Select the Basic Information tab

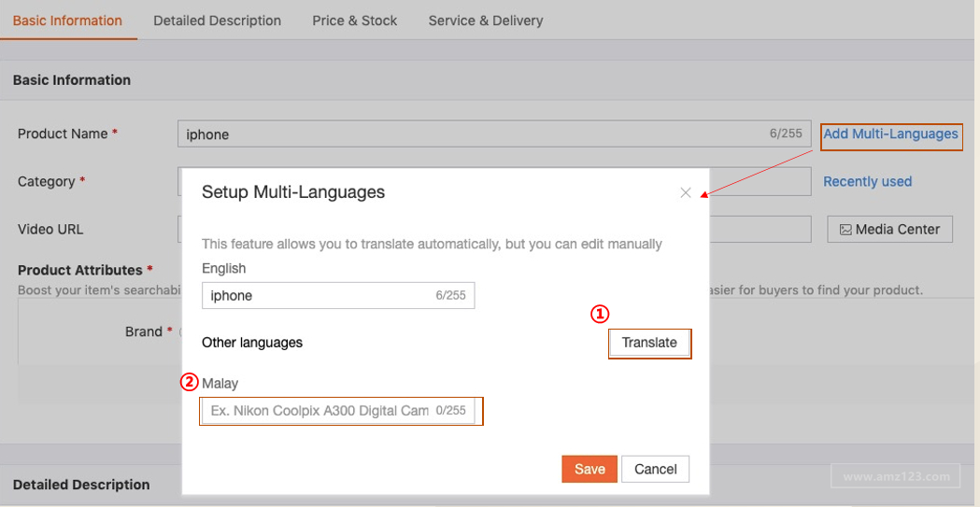click(67, 21)
